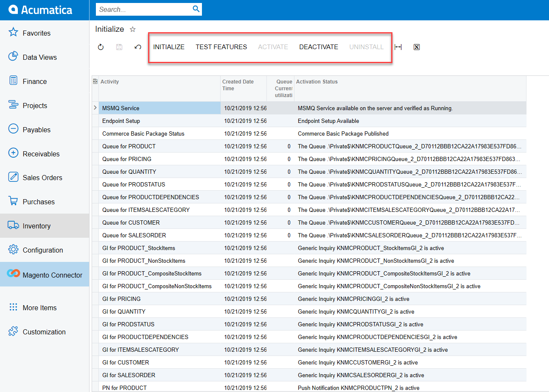The image size is (549, 392).
Task: Click the Acumatica logo
Action: pos(40,10)
